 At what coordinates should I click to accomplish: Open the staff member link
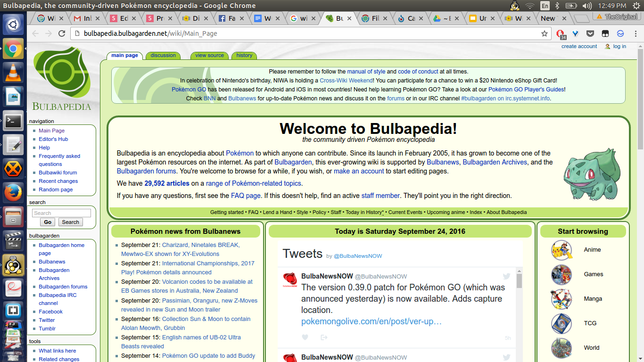(380, 196)
